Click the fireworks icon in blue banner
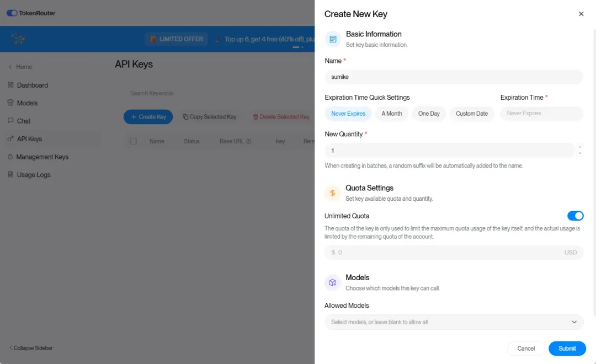Image resolution: width=596 pixels, height=364 pixels. tap(18, 39)
